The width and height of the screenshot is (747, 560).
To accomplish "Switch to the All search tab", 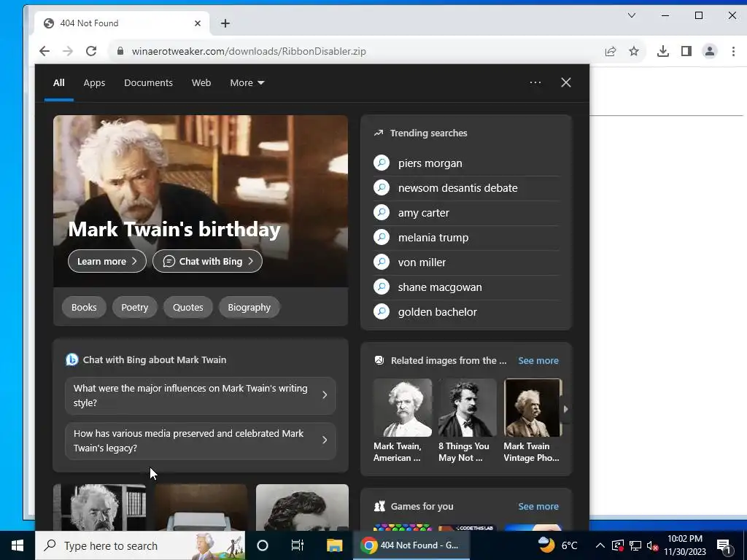I will coord(58,83).
